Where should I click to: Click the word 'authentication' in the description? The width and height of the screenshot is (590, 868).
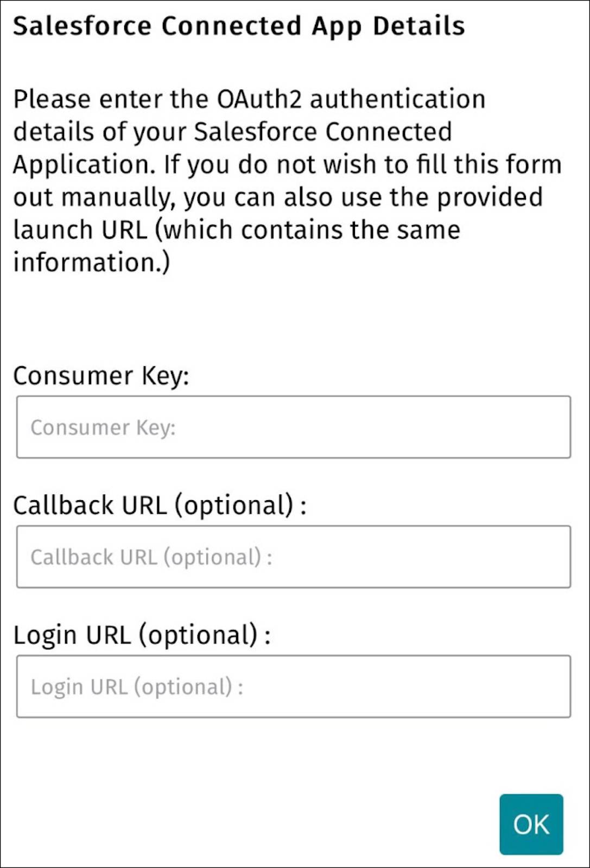(x=397, y=99)
